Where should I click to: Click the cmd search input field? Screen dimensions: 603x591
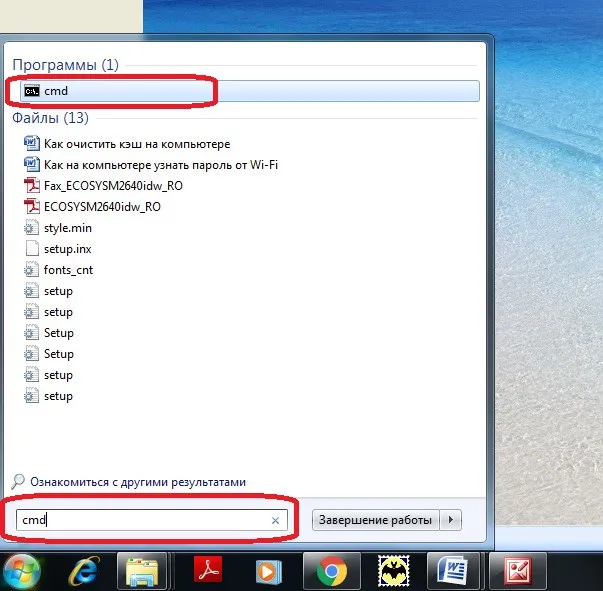coord(140,521)
